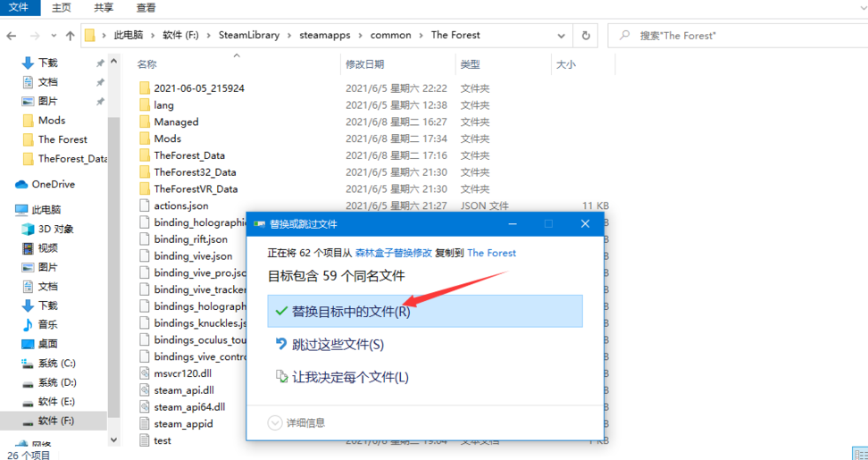This screenshot has height=460, width=868.
Task: Switch to the 查看 tab
Action: tap(146, 8)
